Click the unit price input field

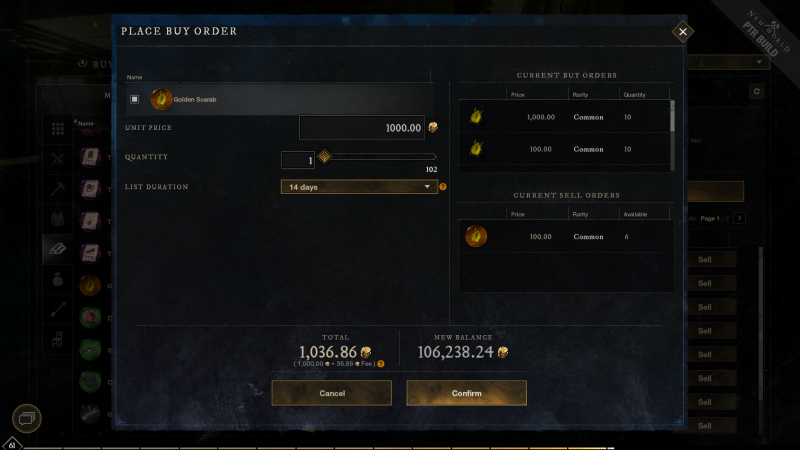[362, 128]
